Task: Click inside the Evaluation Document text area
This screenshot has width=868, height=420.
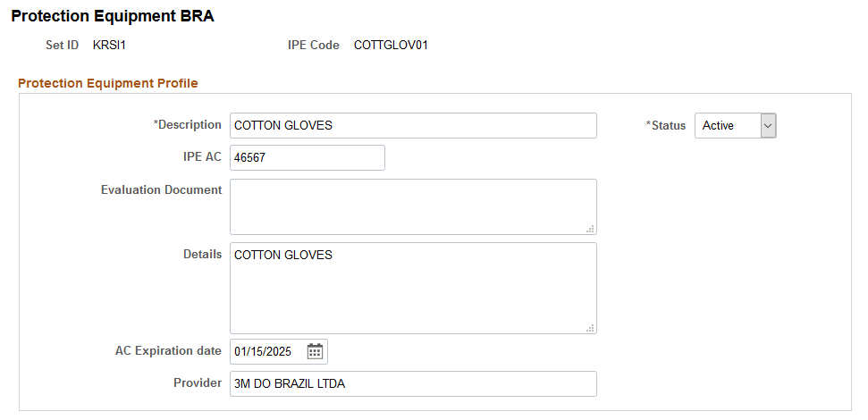Action: pos(412,206)
